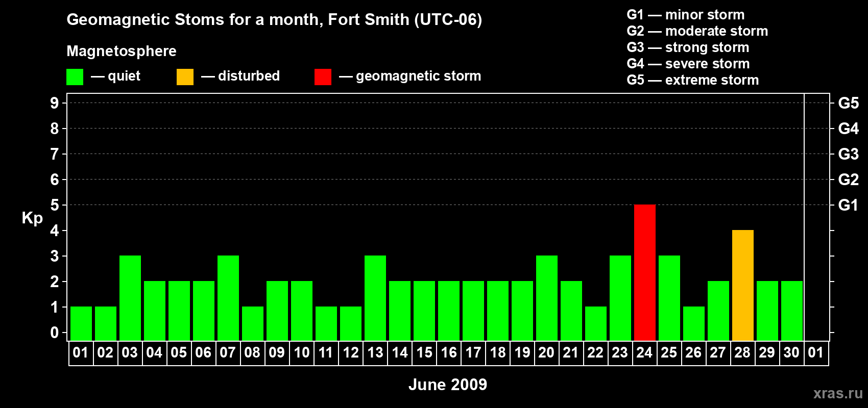Click date label 24 on the axis
Viewport: 868px width, 408px height.
[644, 353]
